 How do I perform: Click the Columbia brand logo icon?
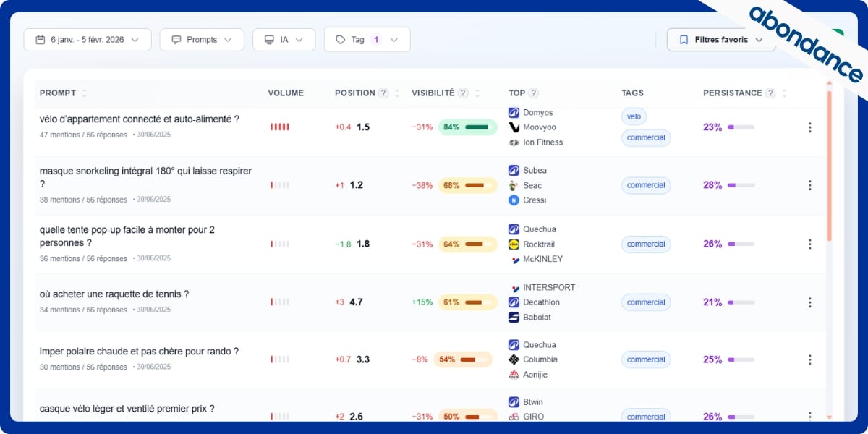point(514,359)
